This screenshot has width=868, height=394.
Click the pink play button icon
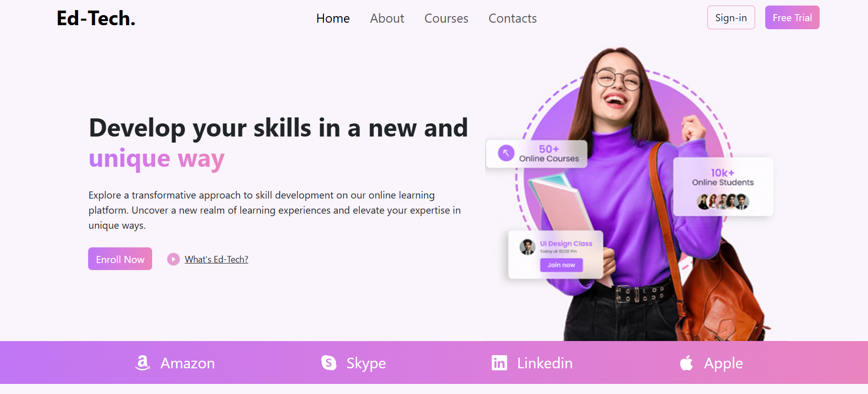(173, 259)
